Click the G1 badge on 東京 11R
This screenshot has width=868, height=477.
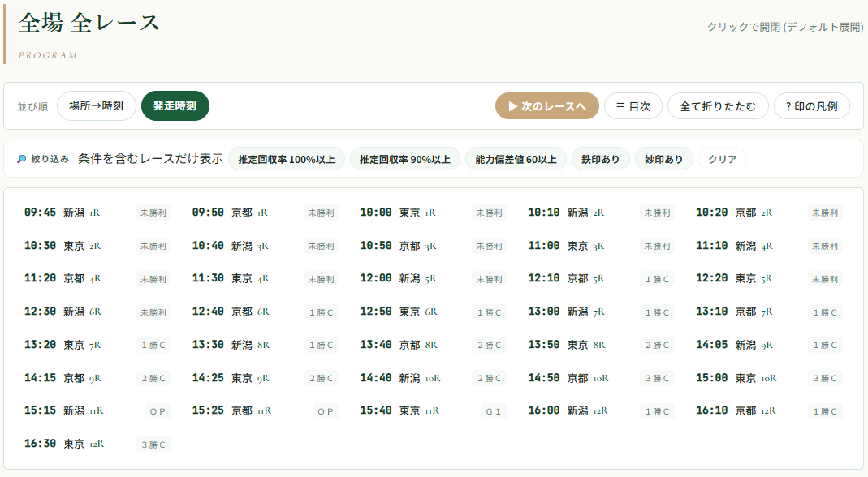coord(493,411)
